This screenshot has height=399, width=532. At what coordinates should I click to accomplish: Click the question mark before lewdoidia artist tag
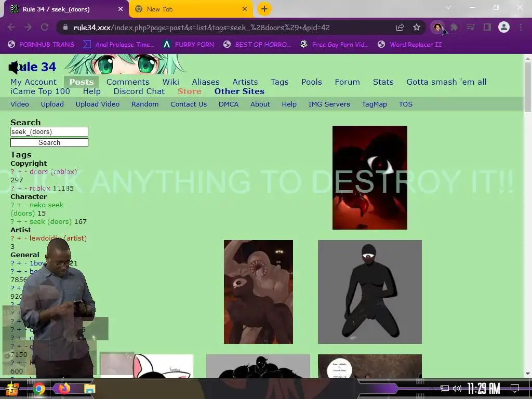(x=12, y=238)
